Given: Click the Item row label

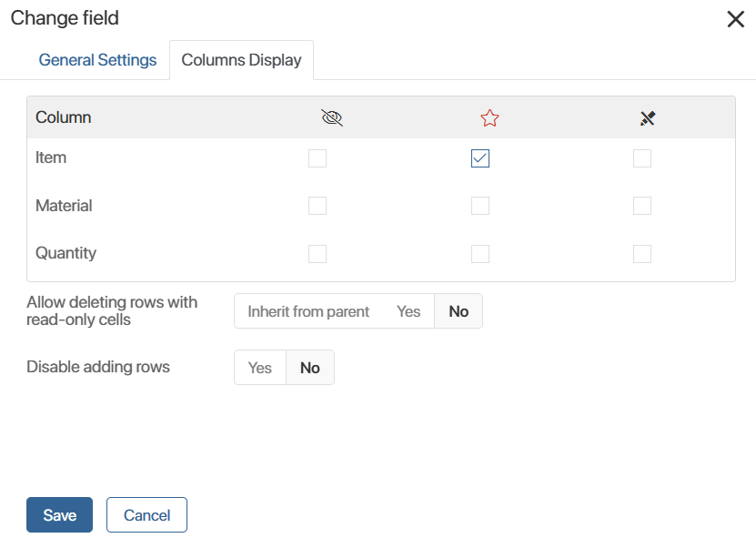Looking at the screenshot, I should 51,157.
